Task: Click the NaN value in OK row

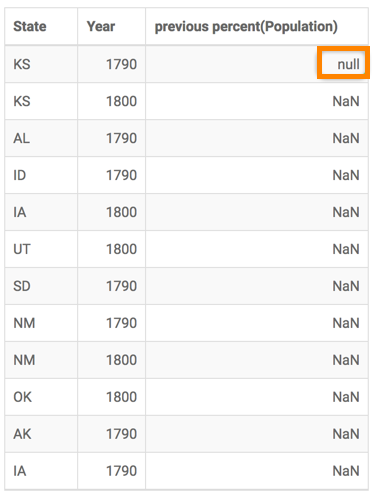Action: click(x=346, y=397)
